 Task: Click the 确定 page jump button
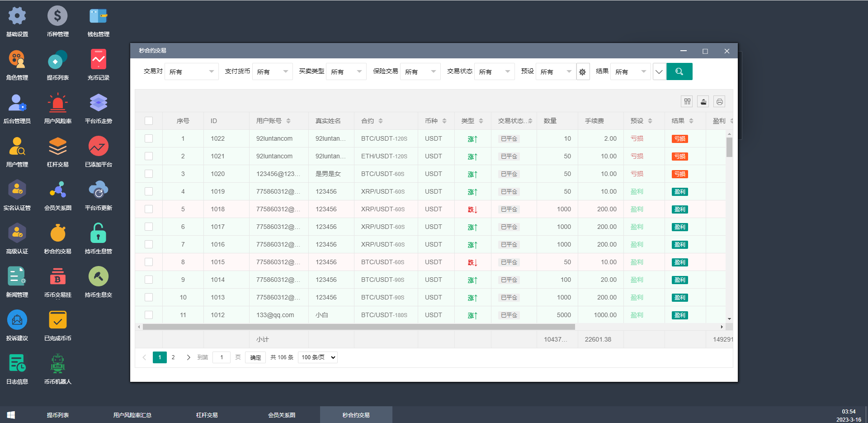255,357
